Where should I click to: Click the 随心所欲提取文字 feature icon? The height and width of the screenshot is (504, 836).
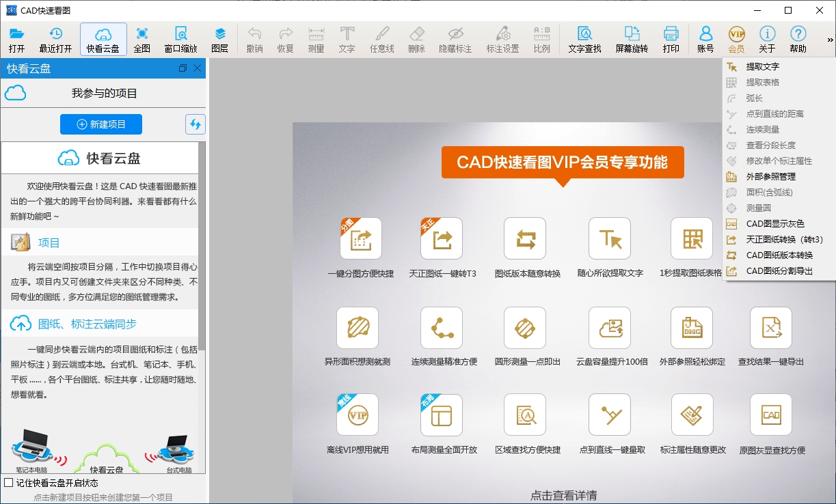(x=610, y=238)
